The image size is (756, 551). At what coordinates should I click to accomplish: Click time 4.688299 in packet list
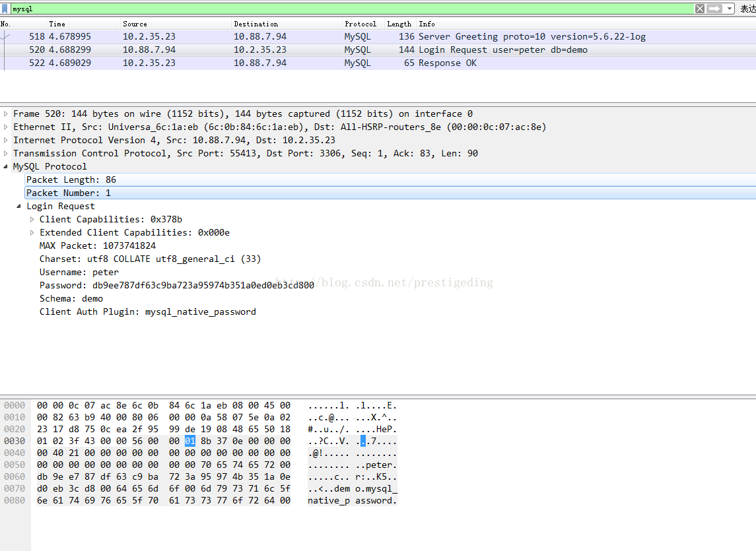point(69,49)
